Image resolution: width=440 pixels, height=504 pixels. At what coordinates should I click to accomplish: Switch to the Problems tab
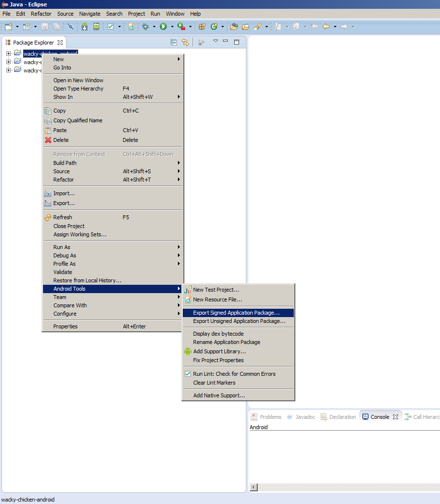(x=266, y=417)
